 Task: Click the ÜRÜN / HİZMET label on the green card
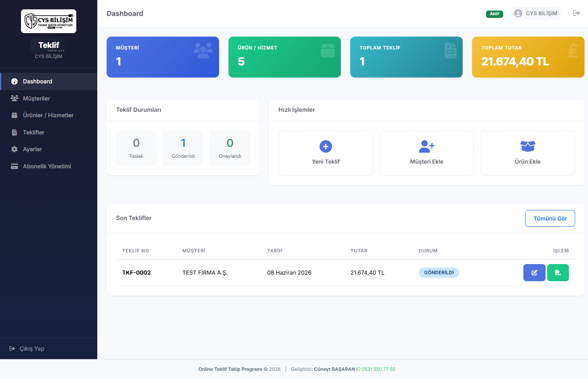tap(258, 48)
